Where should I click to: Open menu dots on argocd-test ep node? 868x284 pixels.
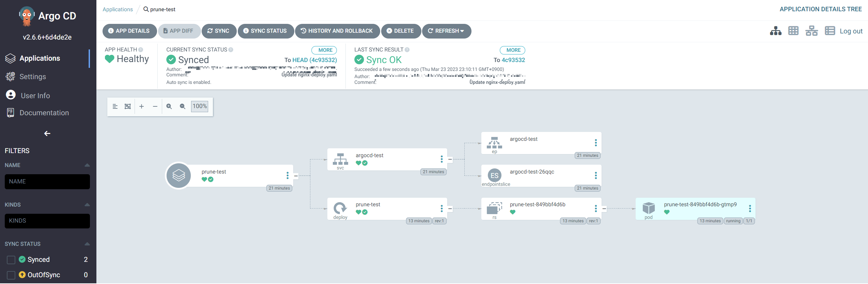pos(596,143)
